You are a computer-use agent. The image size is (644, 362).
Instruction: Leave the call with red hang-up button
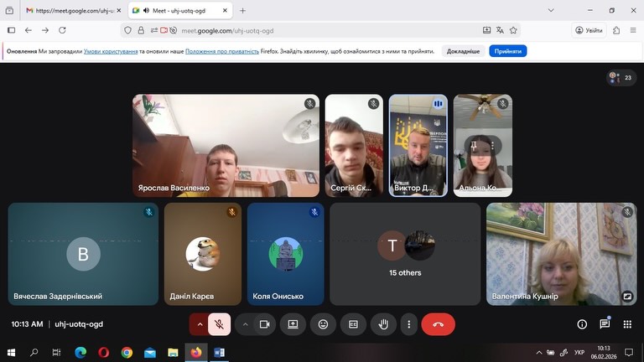[x=438, y=324]
